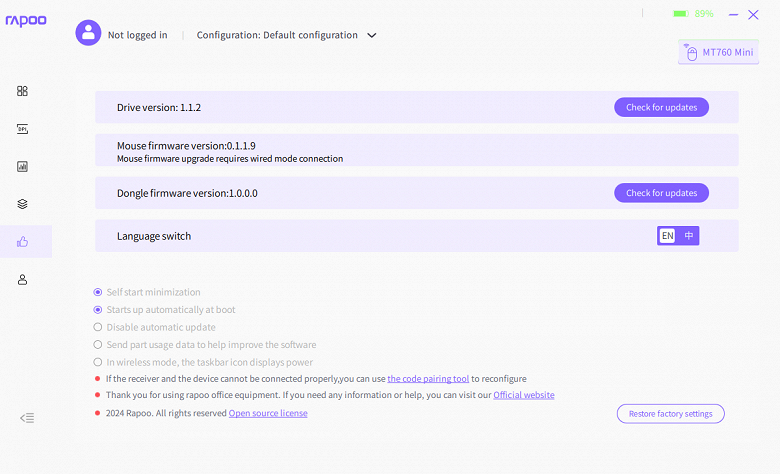Expand the Default configuration dropdown
This screenshot has height=474, width=780.
372,35
